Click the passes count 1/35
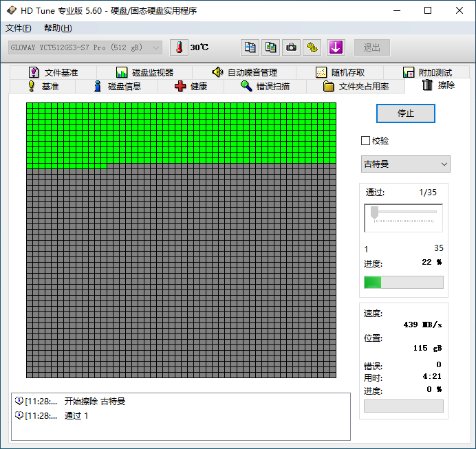This screenshot has height=449, width=476. (x=428, y=193)
